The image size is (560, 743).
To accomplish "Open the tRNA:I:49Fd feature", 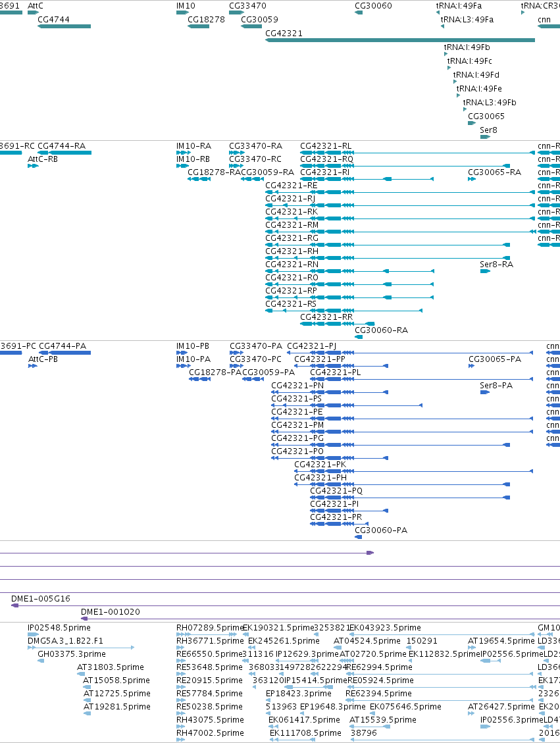I will click(476, 74).
